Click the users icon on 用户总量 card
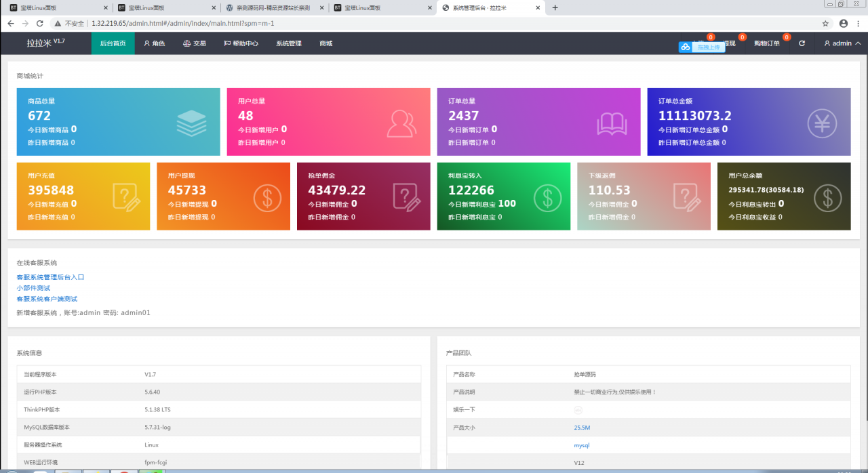The width and height of the screenshot is (868, 473). pos(401,123)
